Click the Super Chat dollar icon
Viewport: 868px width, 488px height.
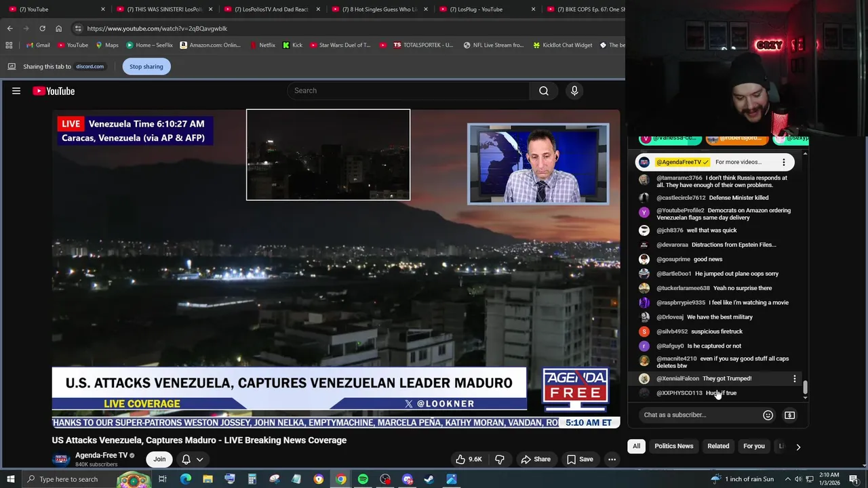(789, 415)
